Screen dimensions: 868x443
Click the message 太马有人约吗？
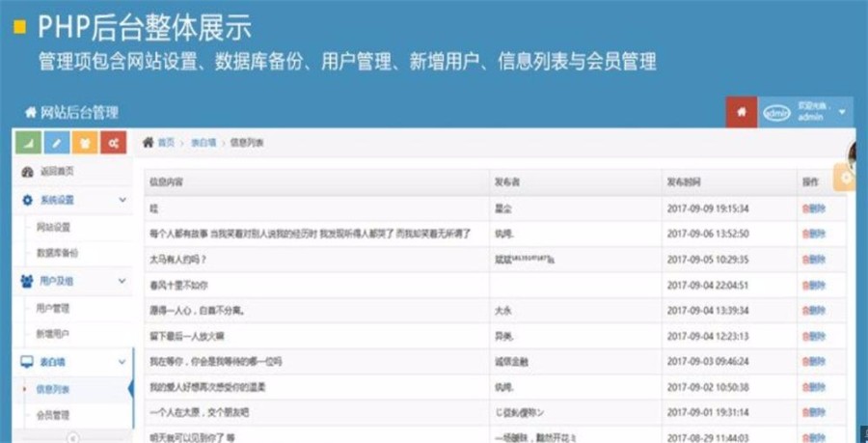tap(178, 260)
